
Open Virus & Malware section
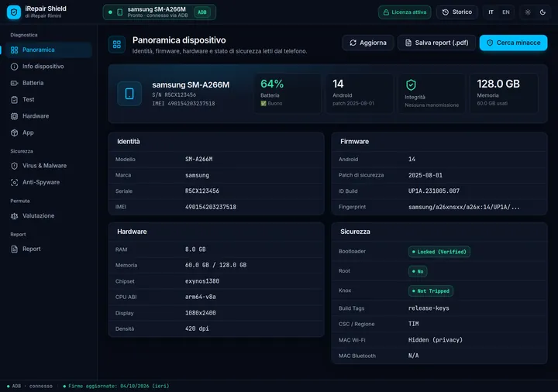49,166
